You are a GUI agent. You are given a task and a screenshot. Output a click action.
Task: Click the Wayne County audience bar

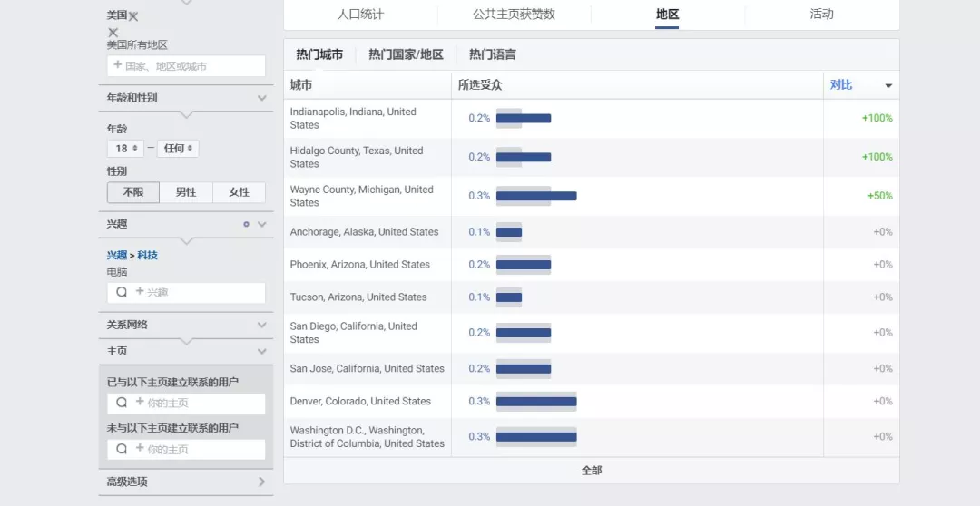coord(536,196)
